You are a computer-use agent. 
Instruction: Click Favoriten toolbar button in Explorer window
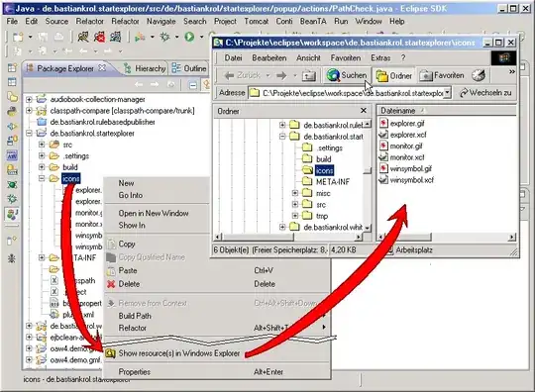click(x=442, y=75)
